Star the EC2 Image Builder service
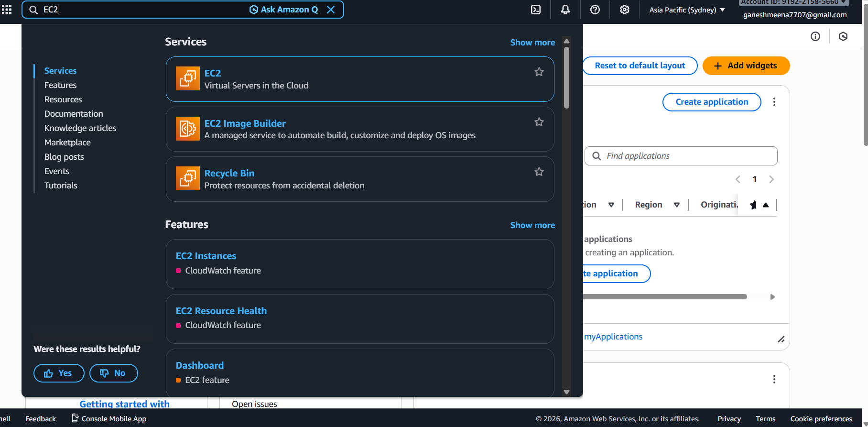868x427 pixels. click(539, 122)
